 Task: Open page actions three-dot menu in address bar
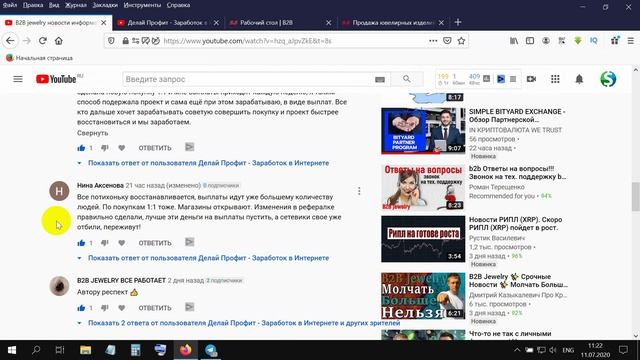point(433,41)
